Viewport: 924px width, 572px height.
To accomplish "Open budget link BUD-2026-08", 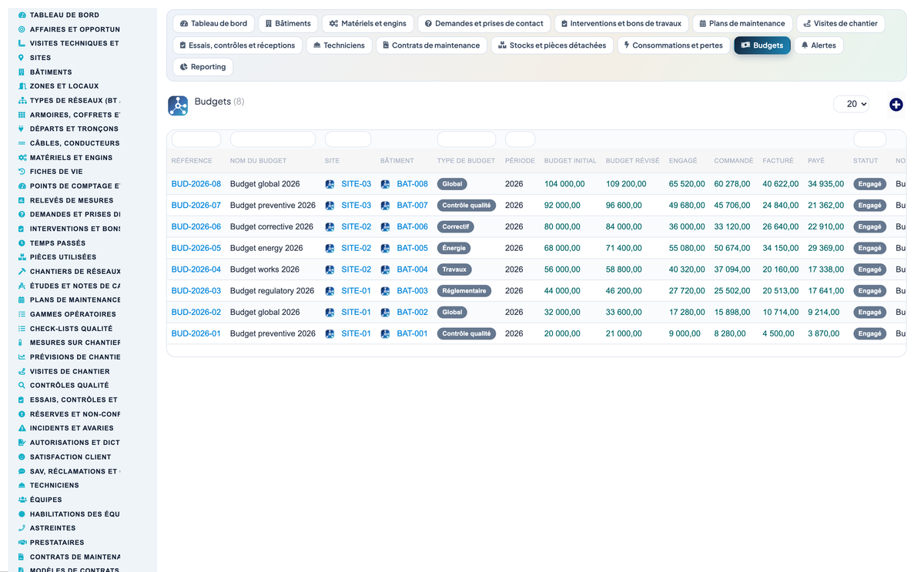I will click(x=196, y=184).
